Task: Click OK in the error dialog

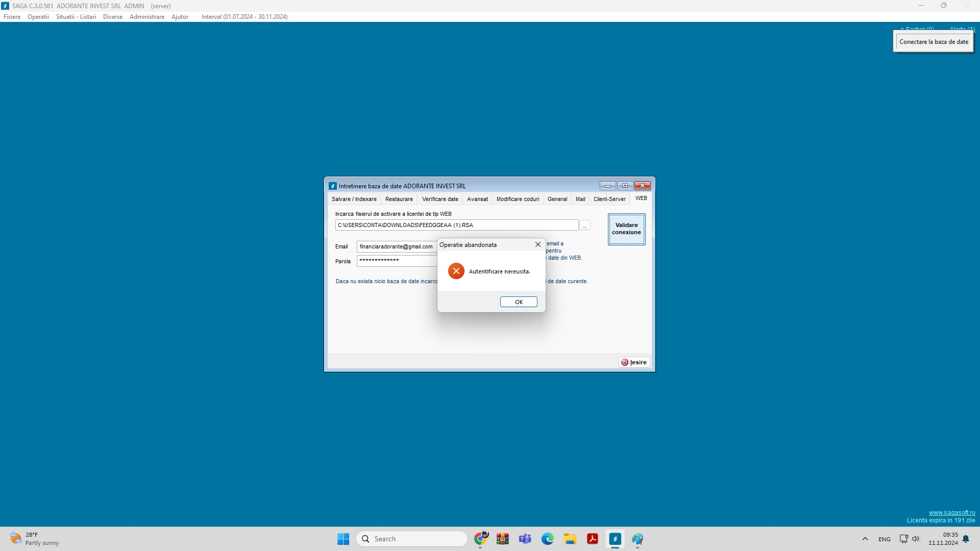Action: (519, 302)
